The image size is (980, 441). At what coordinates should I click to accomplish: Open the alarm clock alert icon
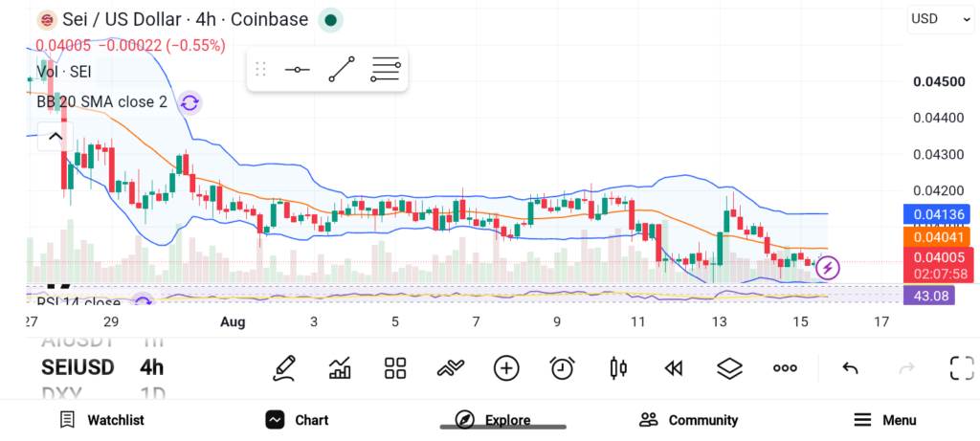pos(562,368)
